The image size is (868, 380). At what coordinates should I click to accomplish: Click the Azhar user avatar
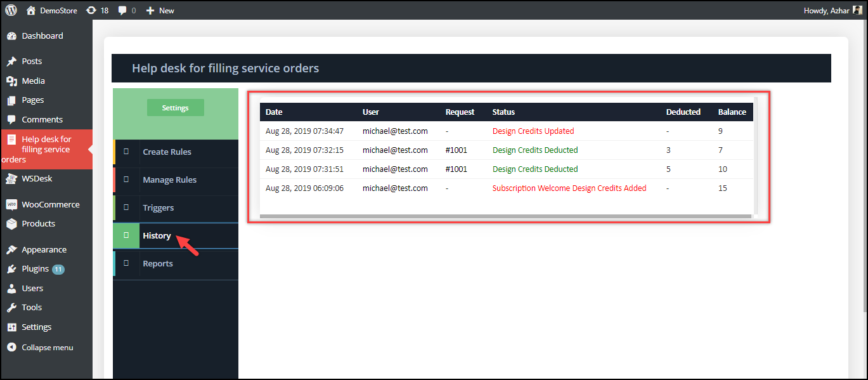[x=857, y=10]
